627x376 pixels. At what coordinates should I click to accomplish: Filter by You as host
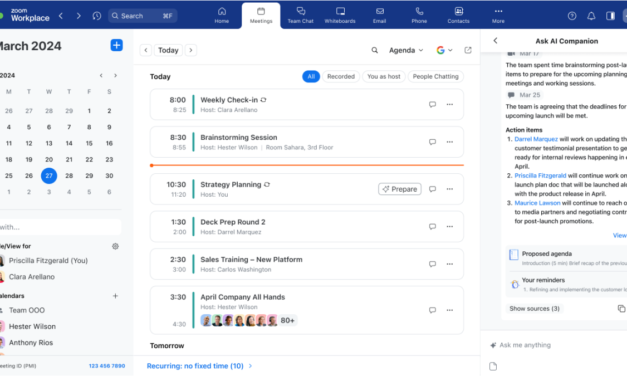383,76
